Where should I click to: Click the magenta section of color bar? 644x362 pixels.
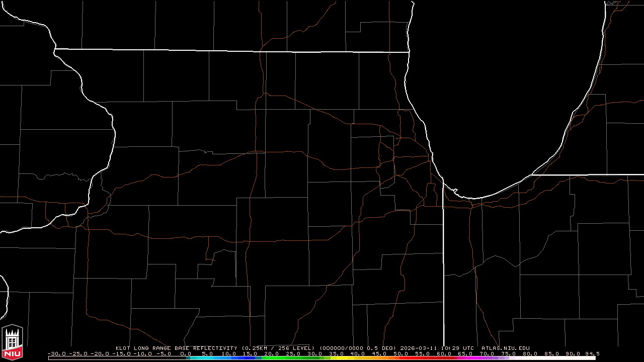coord(470,358)
